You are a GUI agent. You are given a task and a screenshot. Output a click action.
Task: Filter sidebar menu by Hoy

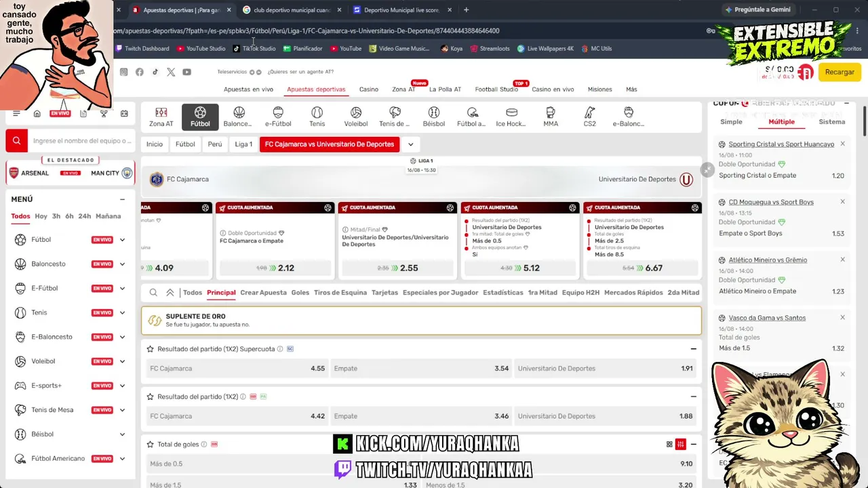41,216
